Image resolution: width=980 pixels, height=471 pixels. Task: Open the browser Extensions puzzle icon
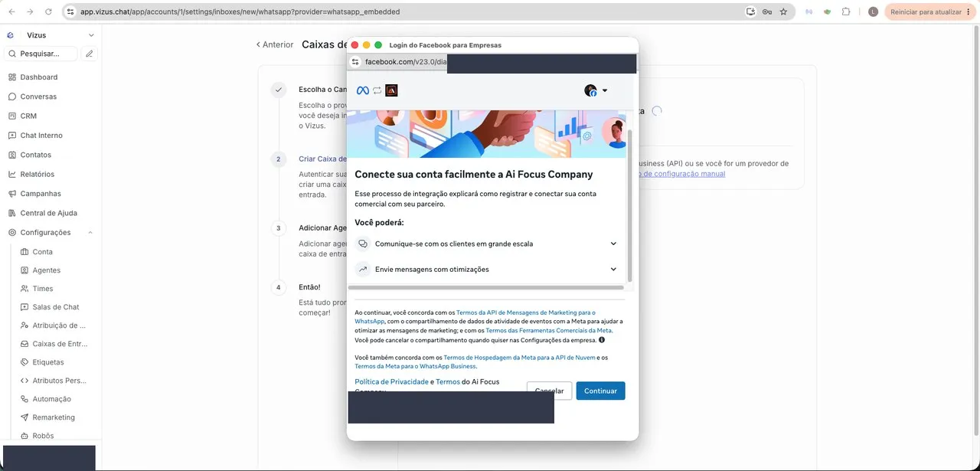pyautogui.click(x=846, y=12)
